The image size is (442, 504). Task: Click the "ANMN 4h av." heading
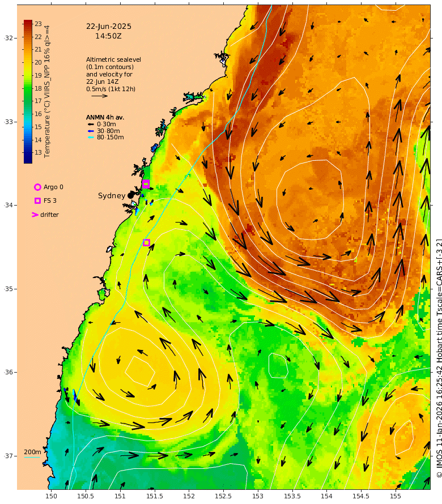coord(105,117)
